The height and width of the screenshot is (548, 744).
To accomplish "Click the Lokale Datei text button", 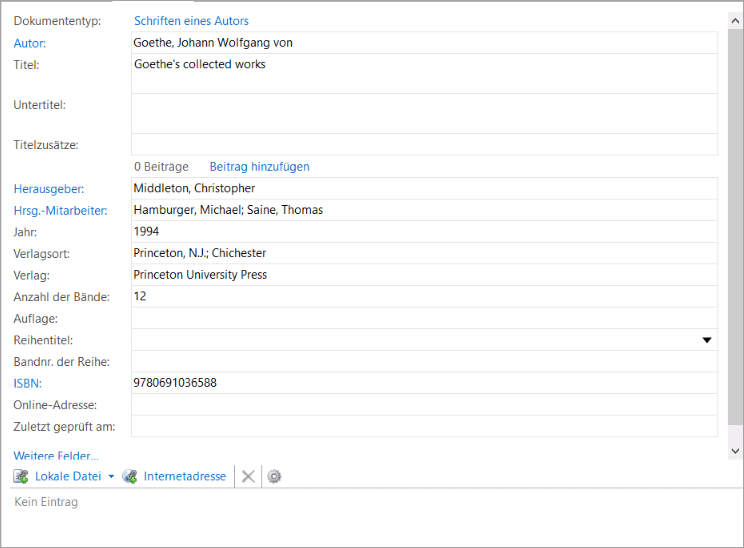I will pyautogui.click(x=68, y=476).
